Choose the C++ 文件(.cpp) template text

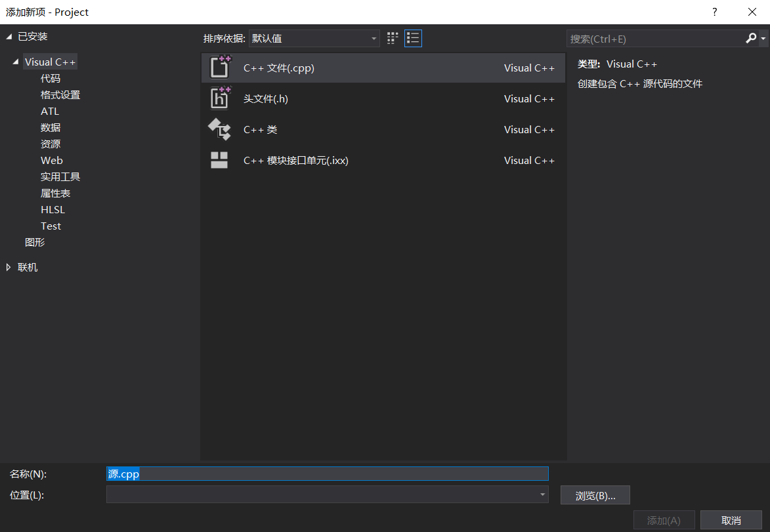click(x=278, y=68)
